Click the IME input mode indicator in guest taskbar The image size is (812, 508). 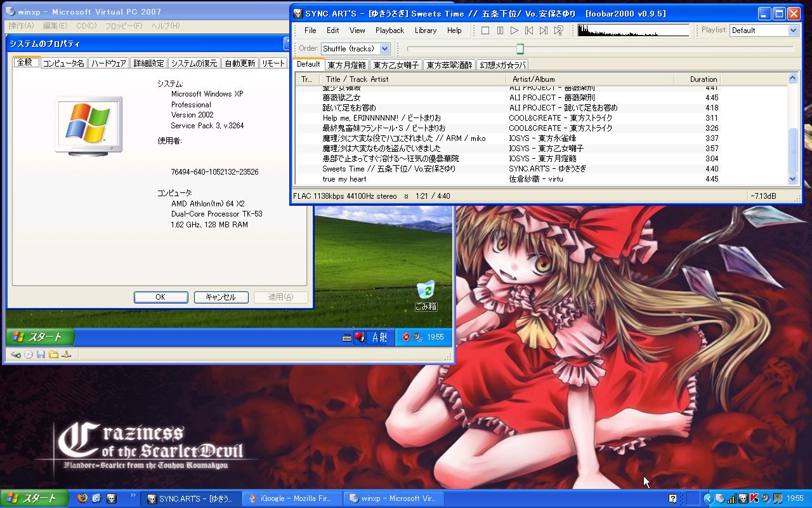[x=376, y=337]
